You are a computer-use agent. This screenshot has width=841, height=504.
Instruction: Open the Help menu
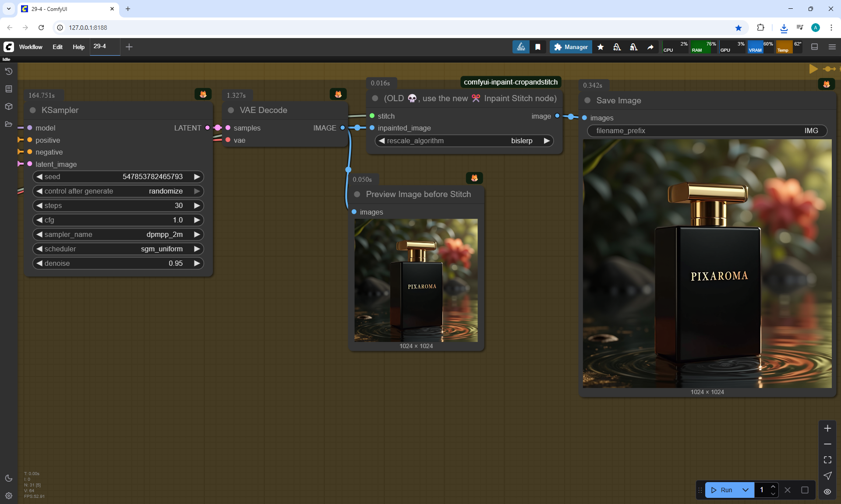point(78,47)
